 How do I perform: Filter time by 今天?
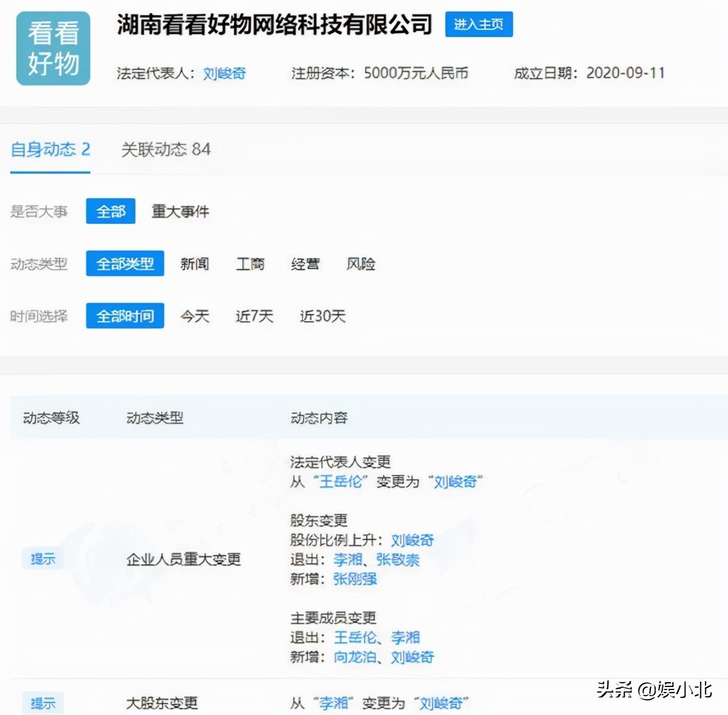pos(194,316)
